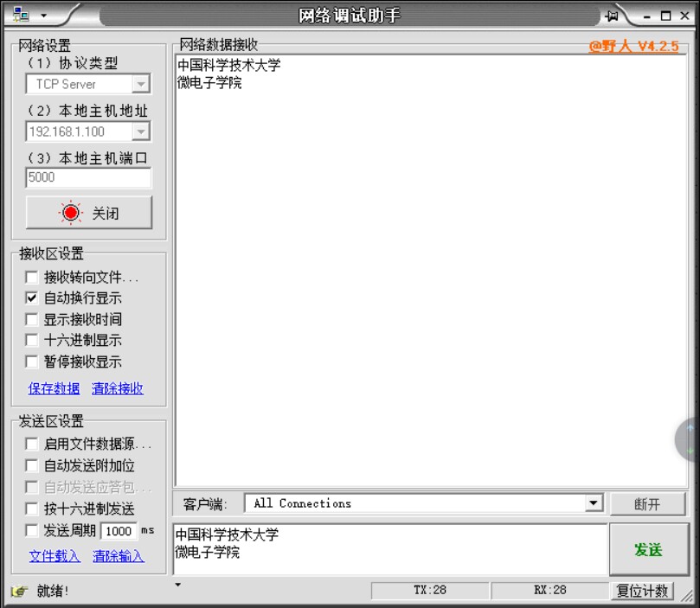700x608 pixels.
Task: Click received text 中国科学技术大学
Action: pos(229,65)
